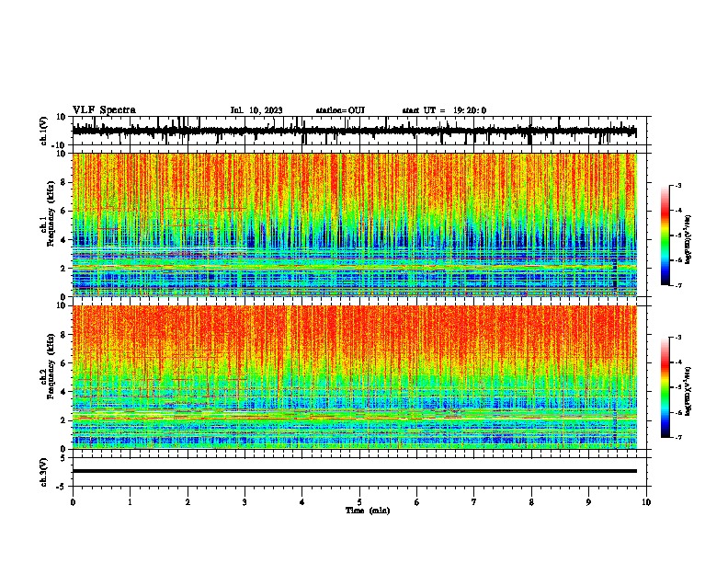
Task: Click the "station=OUI" header label
Action: click(340, 110)
